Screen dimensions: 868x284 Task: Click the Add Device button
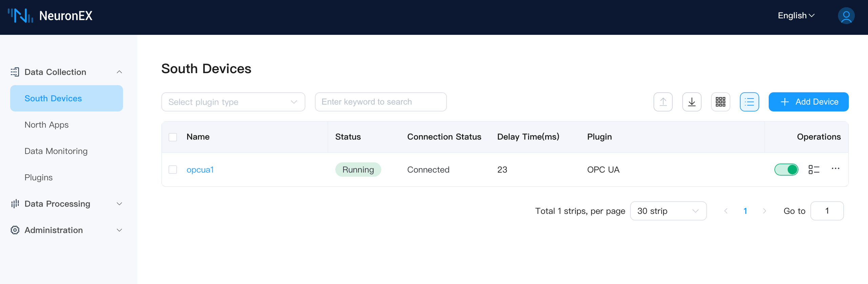pos(808,102)
